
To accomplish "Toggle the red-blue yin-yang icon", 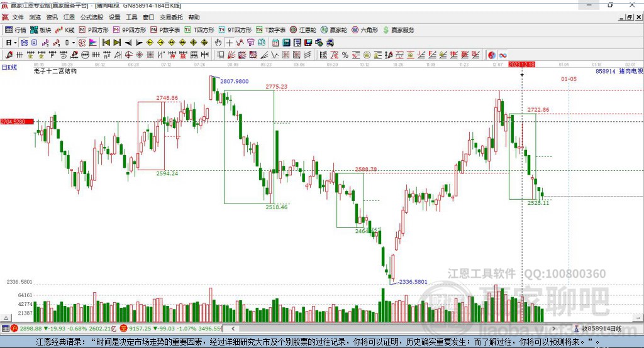I will click(x=492, y=55).
